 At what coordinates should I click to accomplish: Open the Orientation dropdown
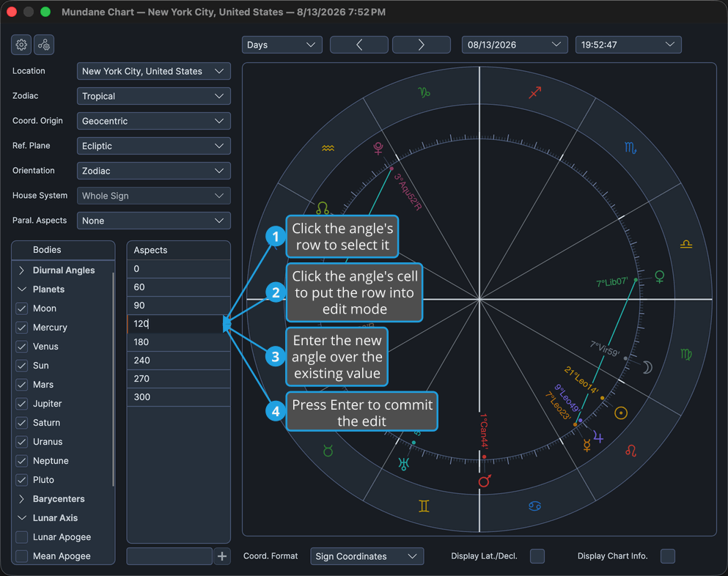(x=154, y=171)
